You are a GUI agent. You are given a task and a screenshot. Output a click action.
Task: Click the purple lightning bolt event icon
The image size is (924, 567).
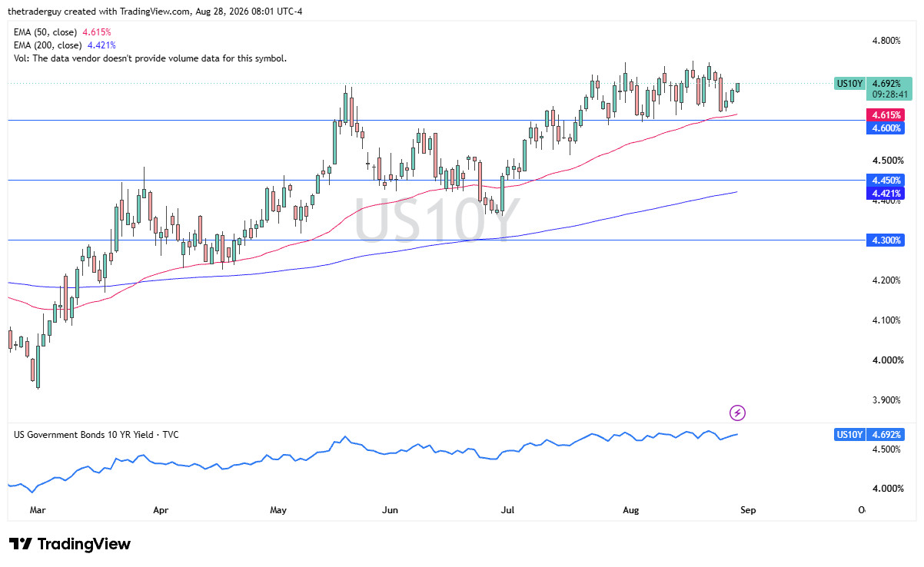(x=737, y=413)
